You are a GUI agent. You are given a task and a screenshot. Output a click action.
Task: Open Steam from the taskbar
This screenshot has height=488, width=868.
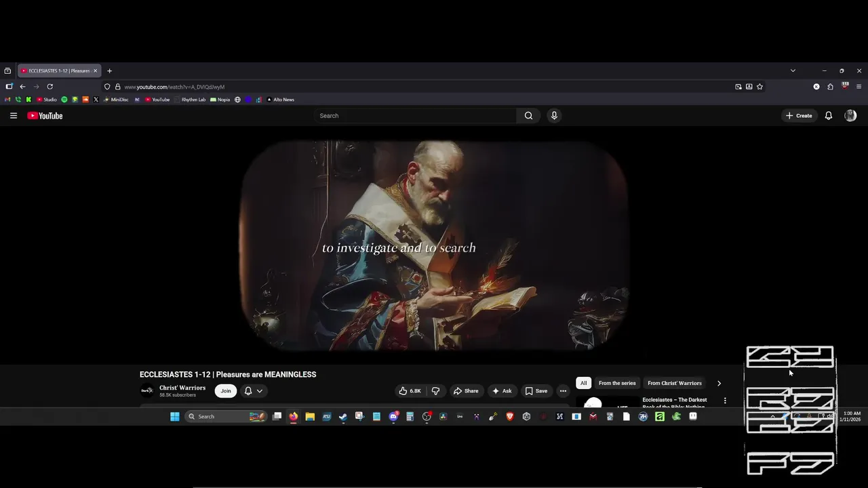click(343, 417)
